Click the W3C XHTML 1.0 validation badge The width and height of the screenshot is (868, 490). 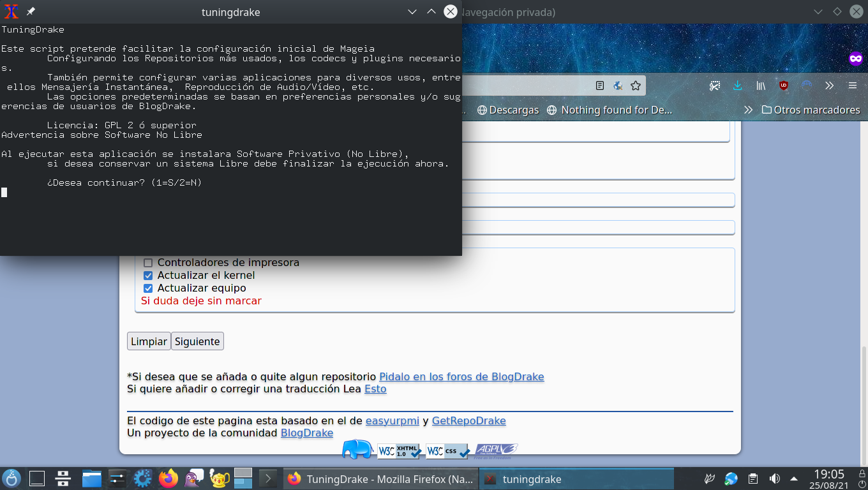click(x=400, y=451)
